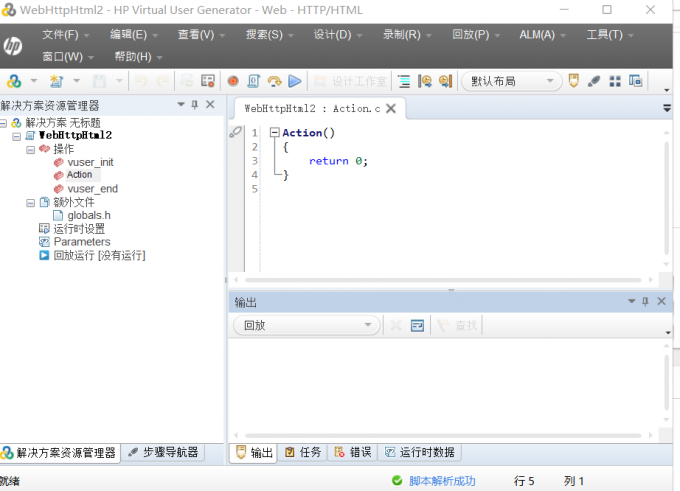Switch to the 任务 tab
This screenshot has width=680, height=491.
click(x=303, y=453)
